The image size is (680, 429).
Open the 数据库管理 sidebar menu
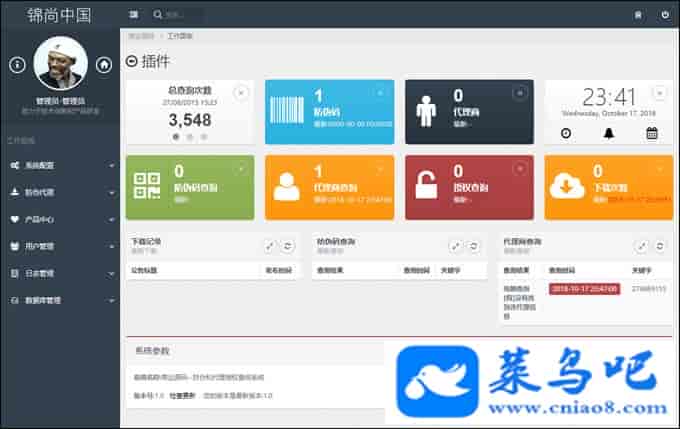click(60, 300)
